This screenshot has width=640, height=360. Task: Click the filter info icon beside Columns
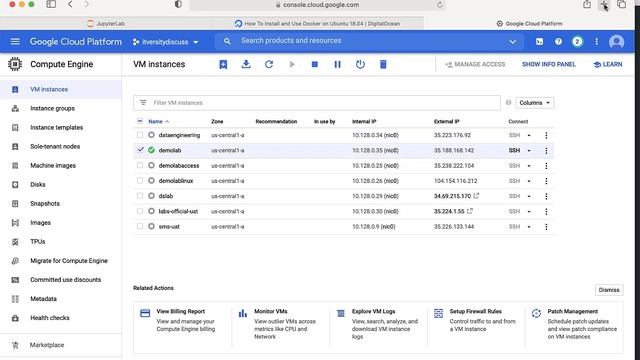pyautogui.click(x=508, y=102)
